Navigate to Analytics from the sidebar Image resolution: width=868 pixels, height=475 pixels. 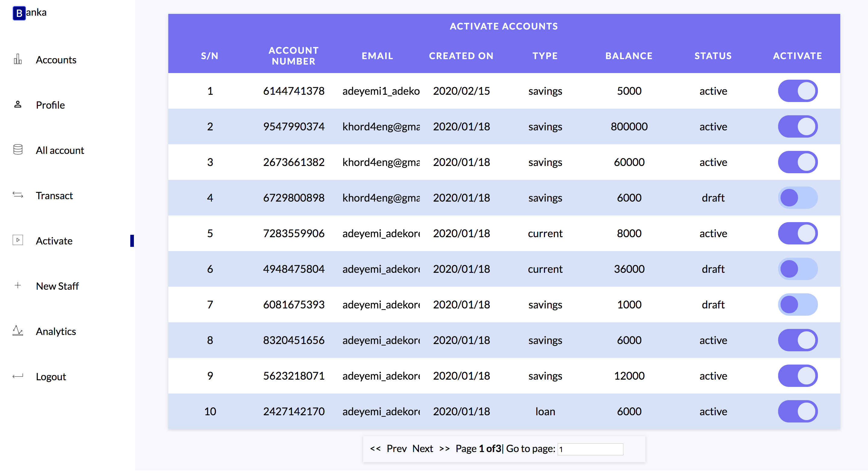(56, 331)
